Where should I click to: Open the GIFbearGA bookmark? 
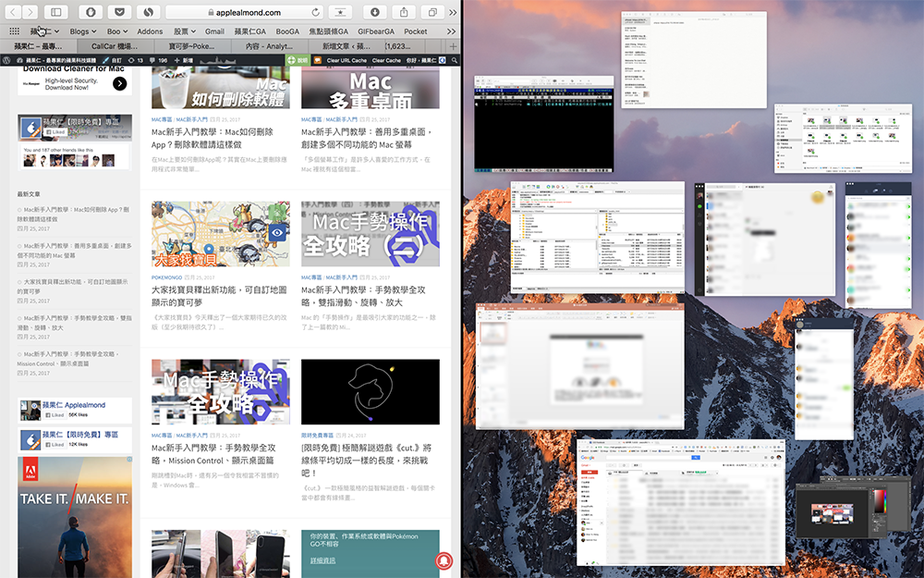click(x=376, y=31)
